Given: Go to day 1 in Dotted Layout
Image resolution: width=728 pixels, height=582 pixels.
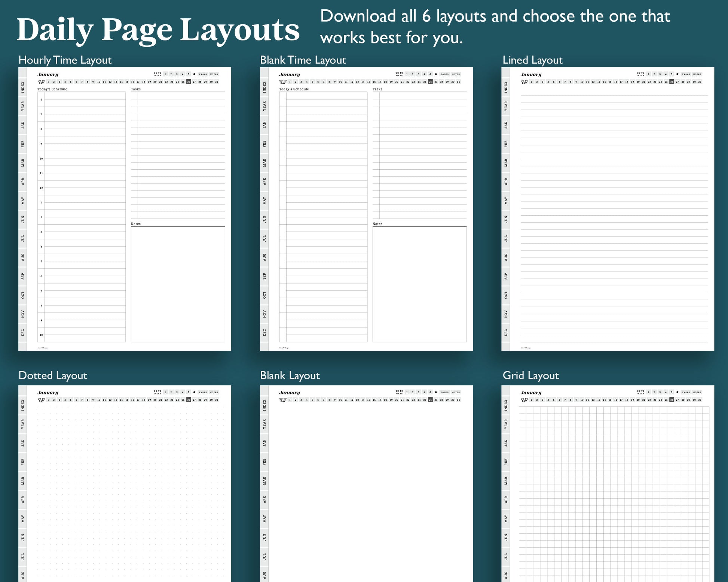Looking at the screenshot, I should click(48, 400).
